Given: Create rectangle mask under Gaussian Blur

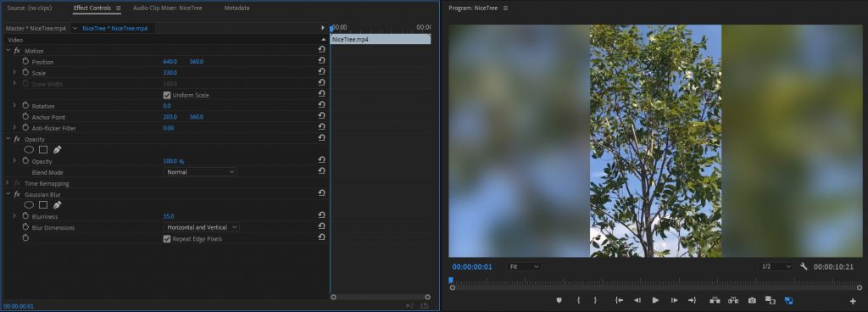Looking at the screenshot, I should pyautogui.click(x=43, y=204).
